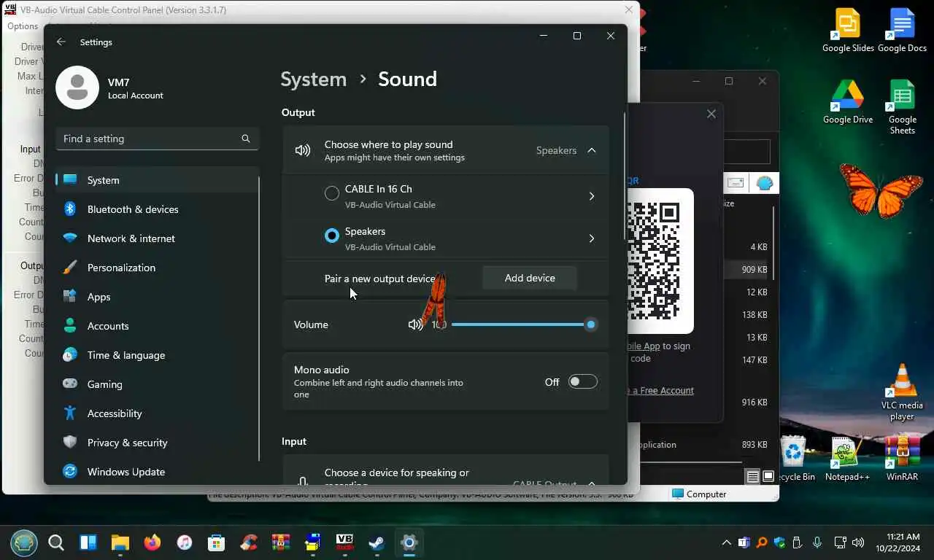Open Steam from taskbar
Screen dimensions: 934x560
click(x=377, y=542)
